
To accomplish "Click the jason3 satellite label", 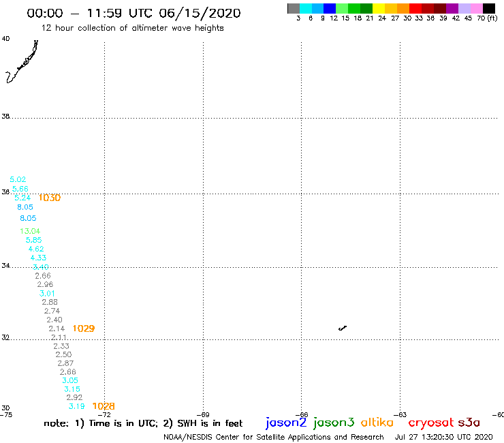I will tap(334, 423).
